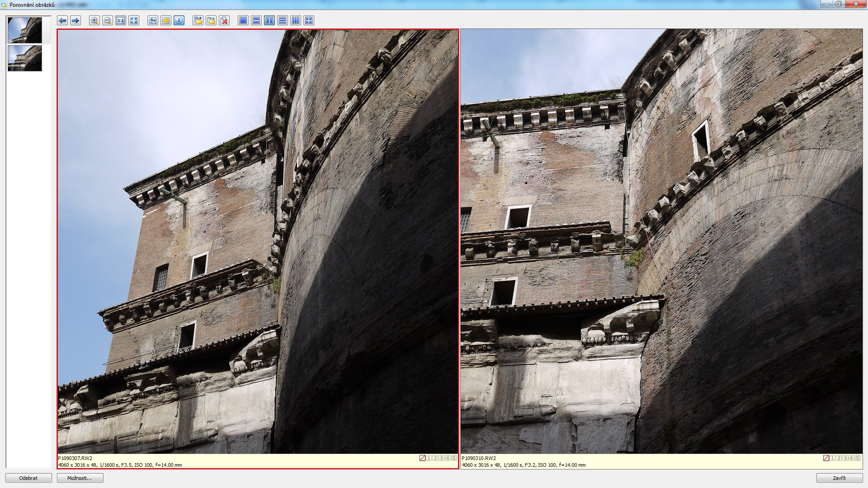Screen dimensions: 868x488
Task: Move image to folder icon
Action: pos(211,21)
